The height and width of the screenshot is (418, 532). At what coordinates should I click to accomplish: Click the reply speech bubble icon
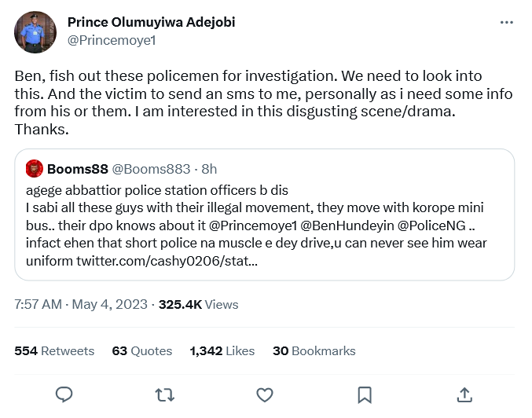click(x=65, y=394)
